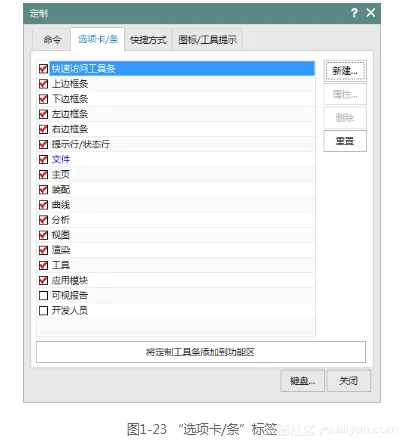Close the 定制 dialog with X

coord(370,13)
